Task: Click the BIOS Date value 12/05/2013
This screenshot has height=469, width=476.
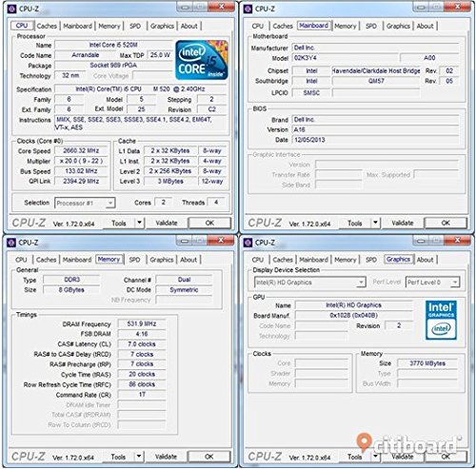Action: 375,140
